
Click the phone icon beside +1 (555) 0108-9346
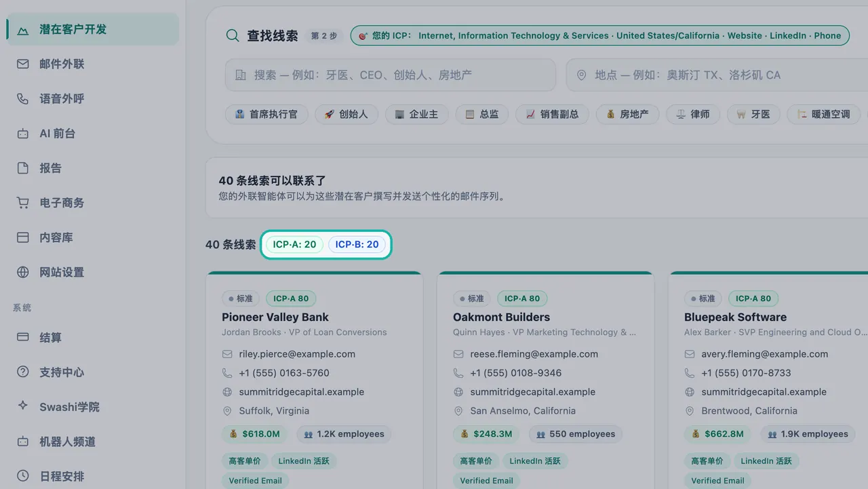click(458, 373)
